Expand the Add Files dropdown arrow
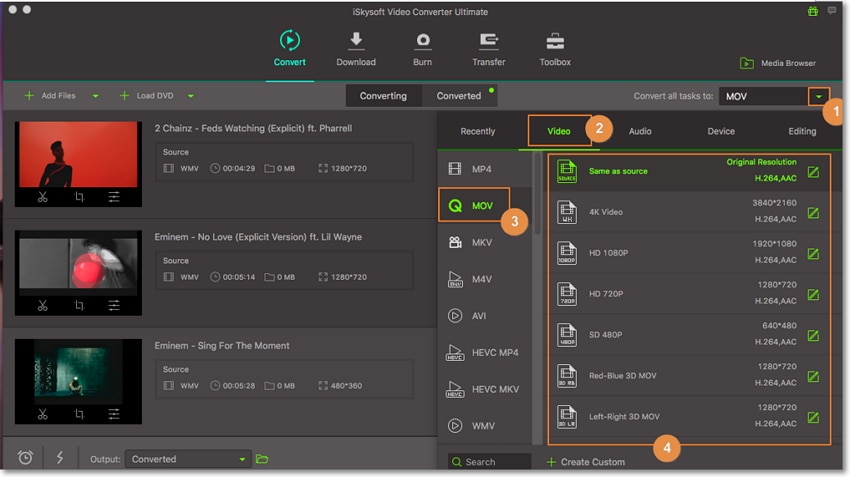The width and height of the screenshot is (850, 477). click(95, 96)
